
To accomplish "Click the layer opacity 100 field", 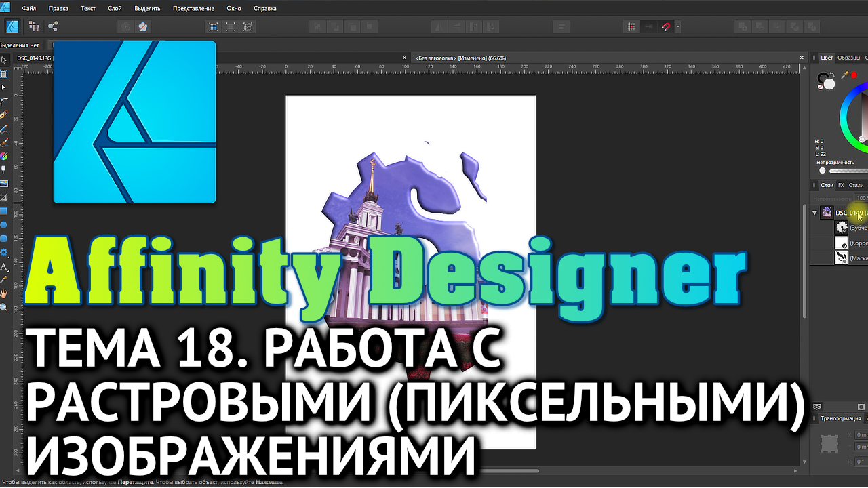I will tap(861, 198).
